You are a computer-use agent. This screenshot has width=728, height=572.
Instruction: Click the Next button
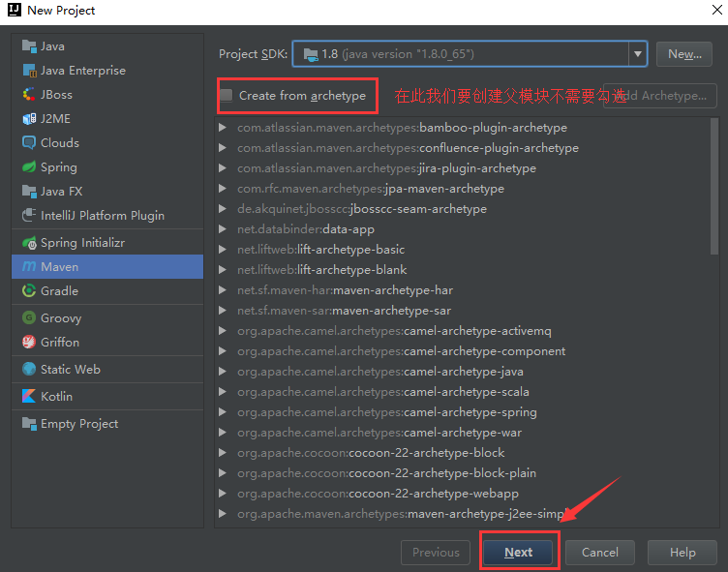click(518, 553)
